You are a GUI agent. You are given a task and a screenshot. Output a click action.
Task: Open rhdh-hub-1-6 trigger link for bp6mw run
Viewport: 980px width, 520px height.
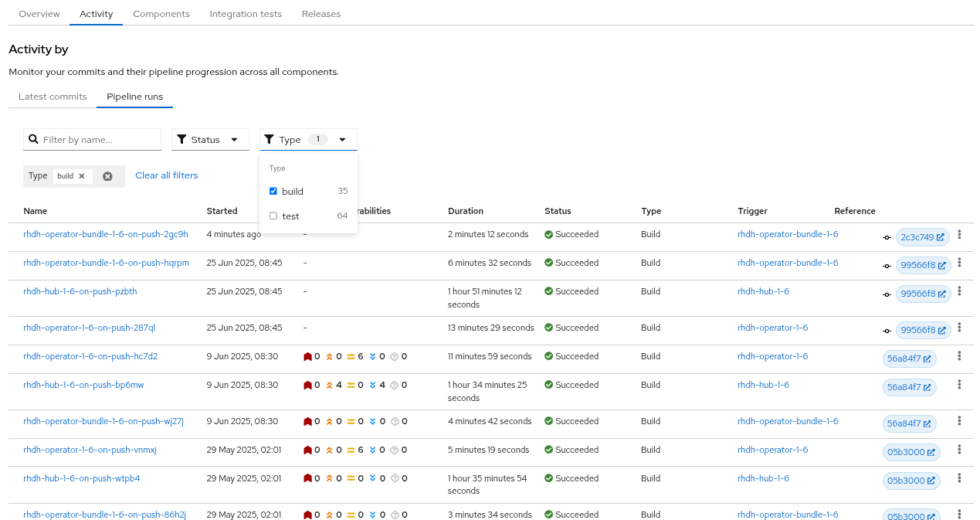[763, 385]
